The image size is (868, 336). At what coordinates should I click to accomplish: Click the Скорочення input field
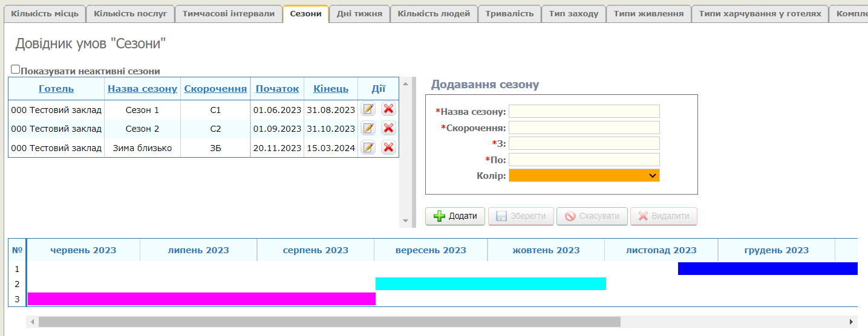[584, 128]
